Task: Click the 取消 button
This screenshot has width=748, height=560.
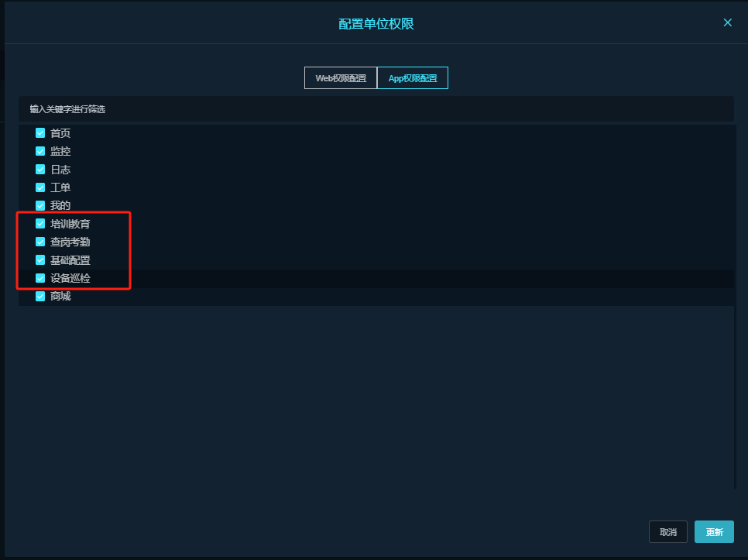Action: [x=667, y=532]
